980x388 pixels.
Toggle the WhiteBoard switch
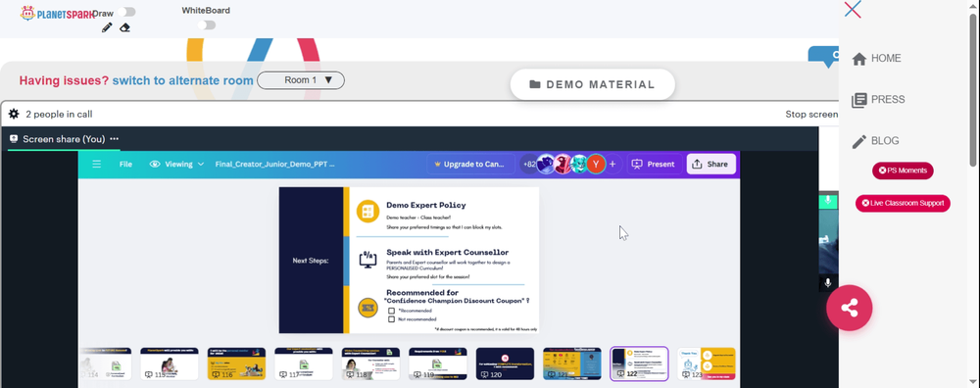pyautogui.click(x=206, y=25)
